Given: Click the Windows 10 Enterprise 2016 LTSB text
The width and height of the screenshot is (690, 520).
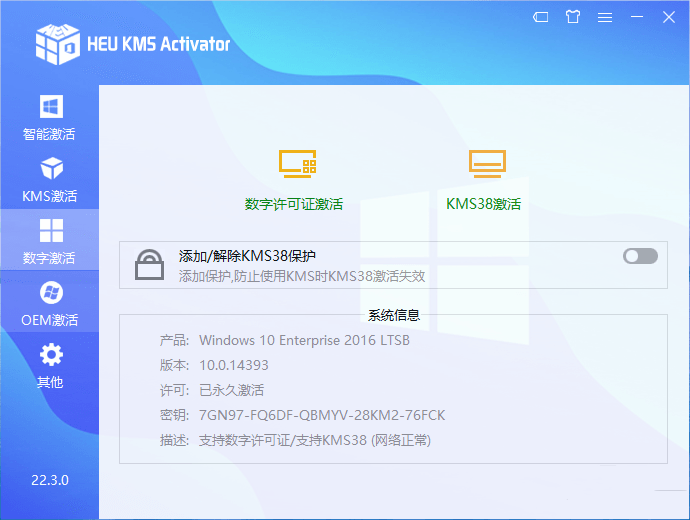Looking at the screenshot, I should pos(304,340).
